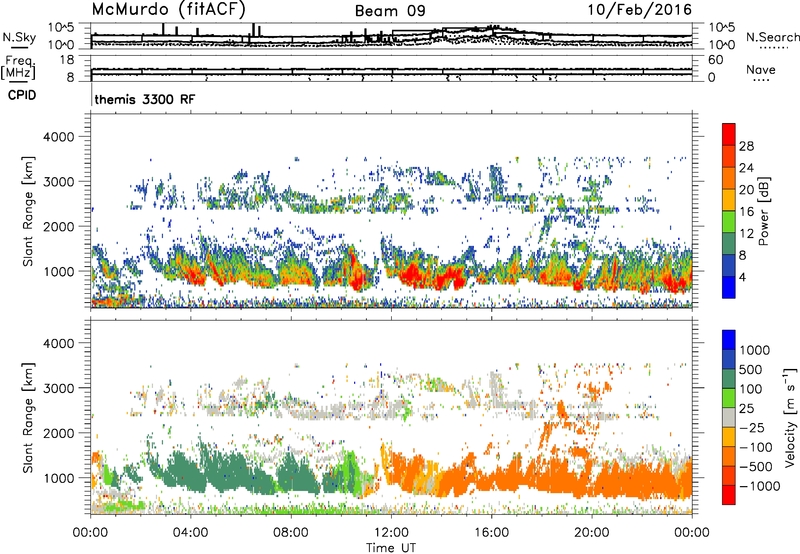Click the right '10^0' noise axis label

tap(722, 45)
